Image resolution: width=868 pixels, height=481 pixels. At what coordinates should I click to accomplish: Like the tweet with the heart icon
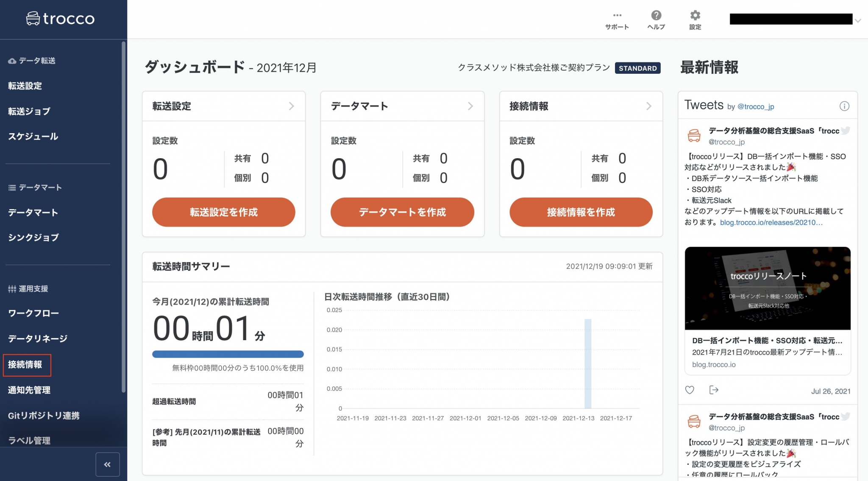pos(690,390)
